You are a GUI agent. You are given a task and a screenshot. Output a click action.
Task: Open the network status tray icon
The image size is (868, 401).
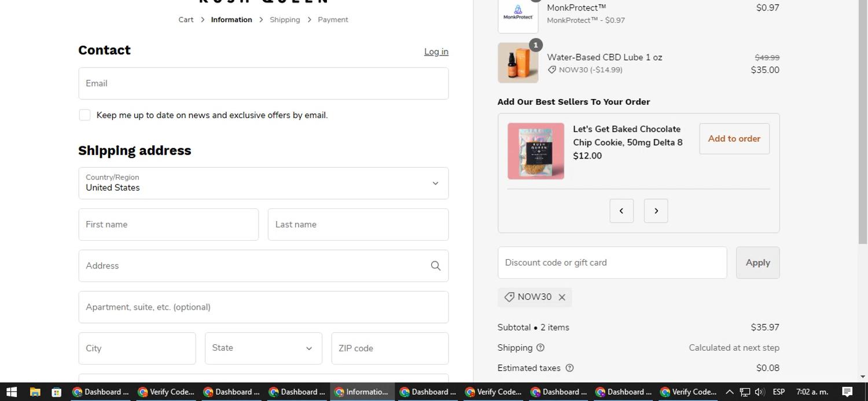click(745, 392)
